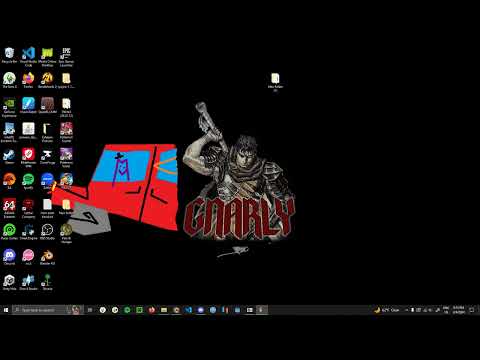Open the blue Zoom shortcut
Image resolution: width=480 pixels, height=360 pixels.
click(x=47, y=182)
